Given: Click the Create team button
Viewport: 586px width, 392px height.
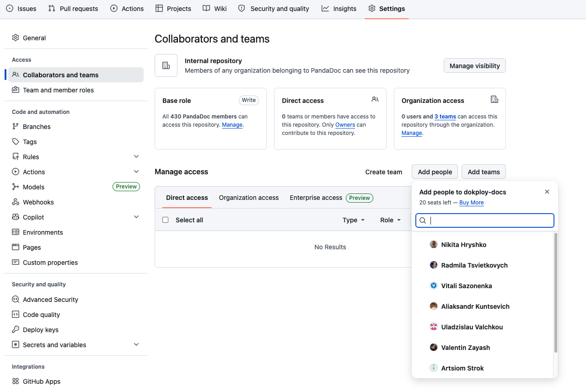Looking at the screenshot, I should tap(384, 172).
